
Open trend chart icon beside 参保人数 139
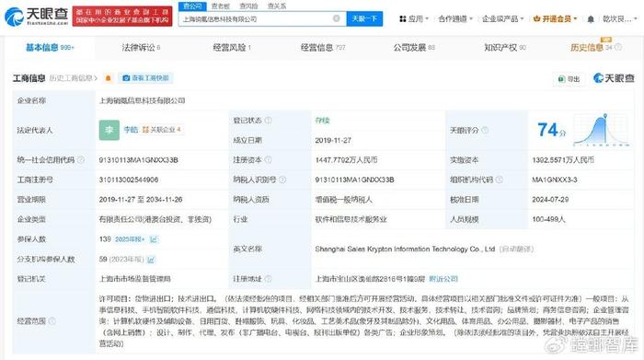pos(154,239)
